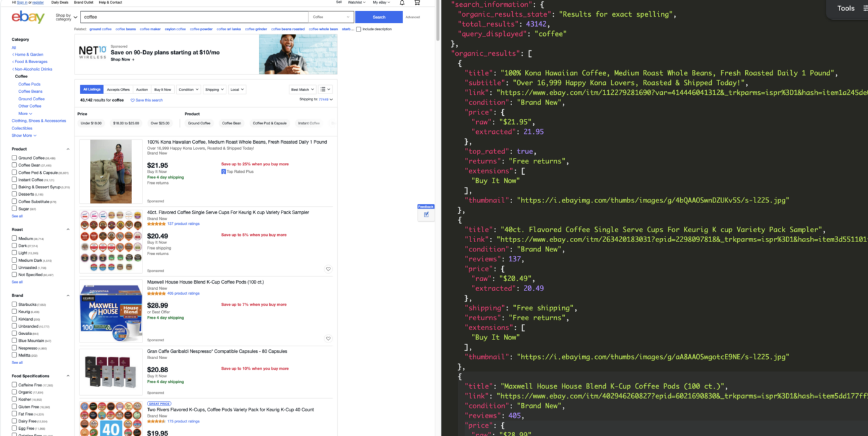This screenshot has width=868, height=436.
Task: Open the Shipping filter dropdown
Action: pos(215,89)
